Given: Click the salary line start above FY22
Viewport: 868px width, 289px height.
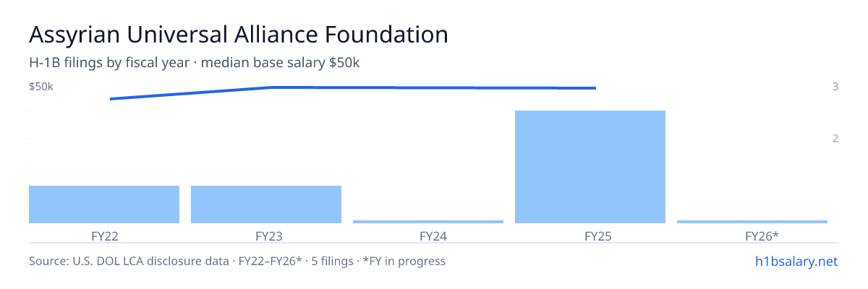Looking at the screenshot, I should (111, 99).
